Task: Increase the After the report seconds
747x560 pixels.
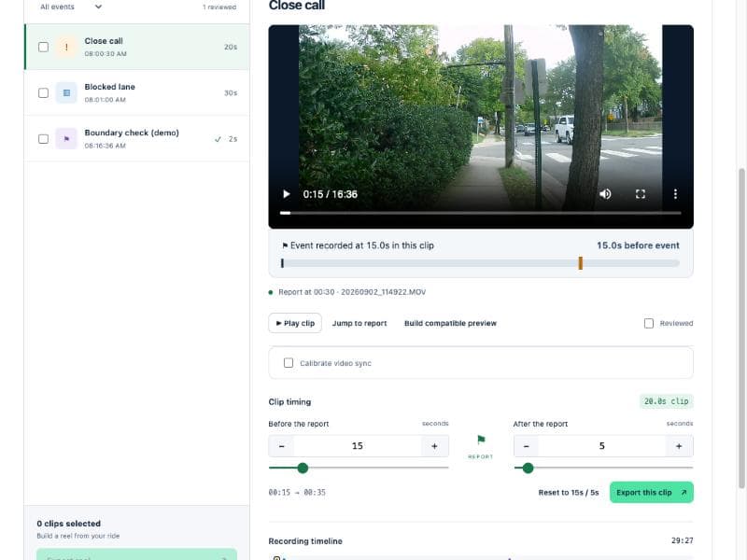Action: click(x=679, y=446)
